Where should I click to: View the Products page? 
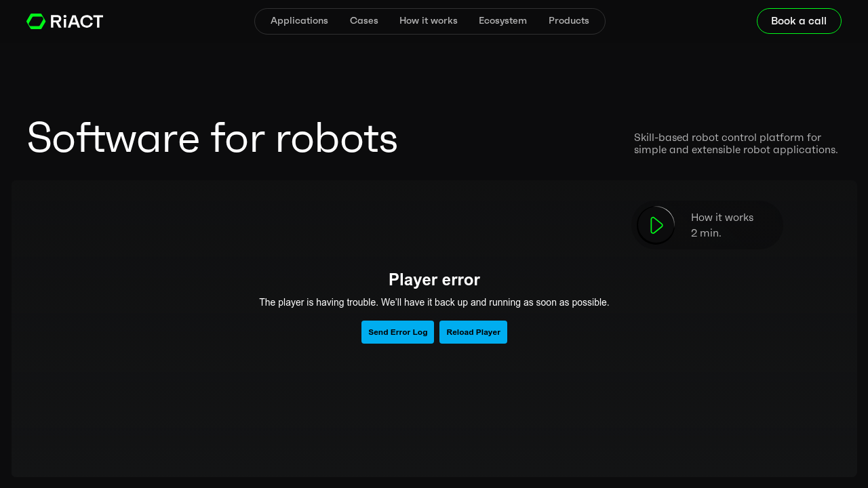[x=568, y=21]
